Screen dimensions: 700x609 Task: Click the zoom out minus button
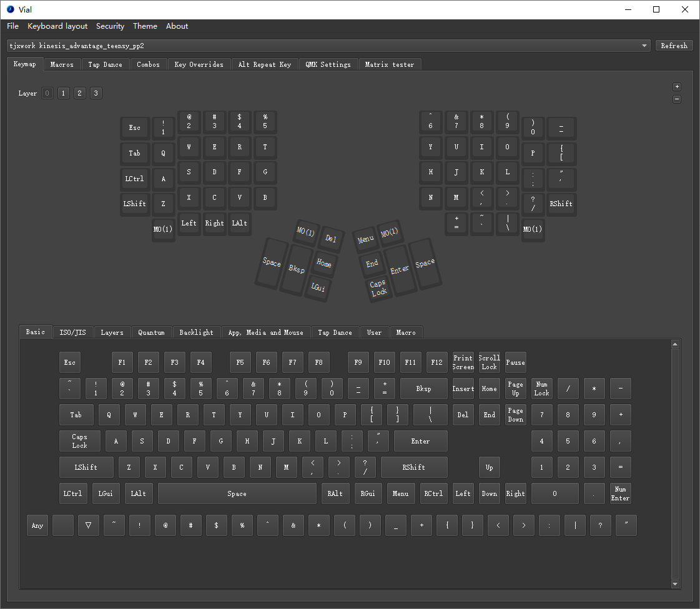[677, 99]
